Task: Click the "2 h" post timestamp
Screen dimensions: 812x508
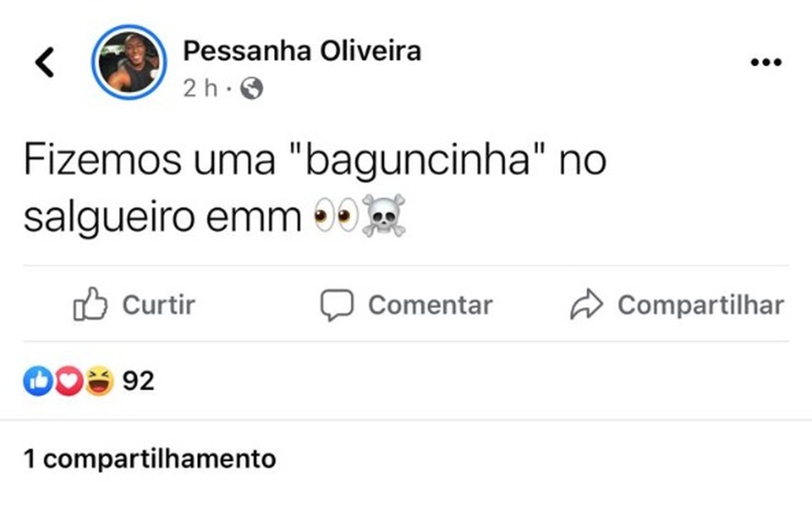Action: (x=200, y=88)
